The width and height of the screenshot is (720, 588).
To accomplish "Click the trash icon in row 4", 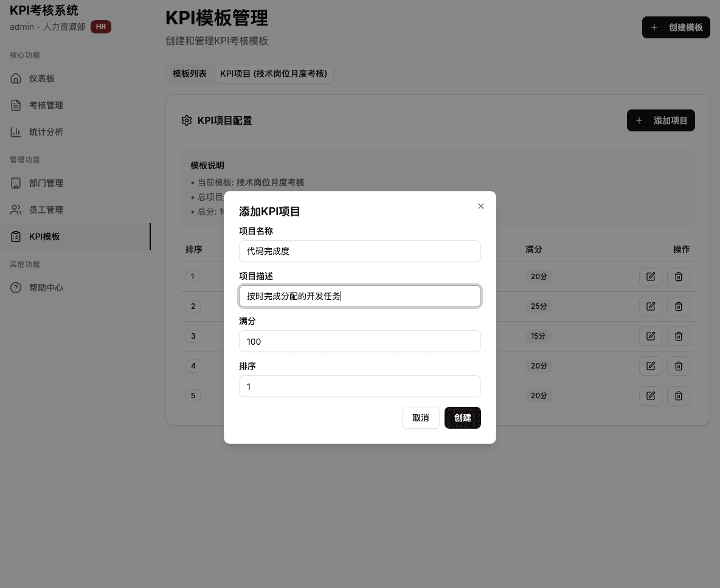I will point(679,366).
